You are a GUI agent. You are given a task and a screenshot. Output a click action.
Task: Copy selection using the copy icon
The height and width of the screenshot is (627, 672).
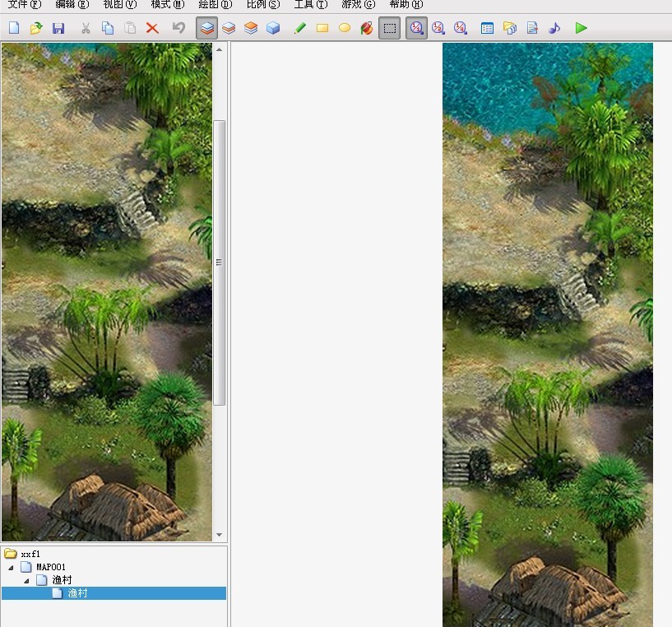[x=108, y=28]
